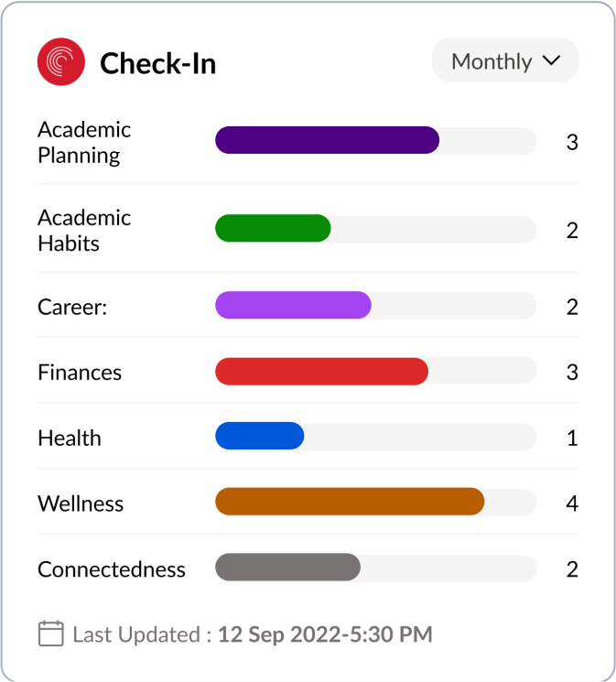Click the violet Career progress bar

click(x=293, y=305)
